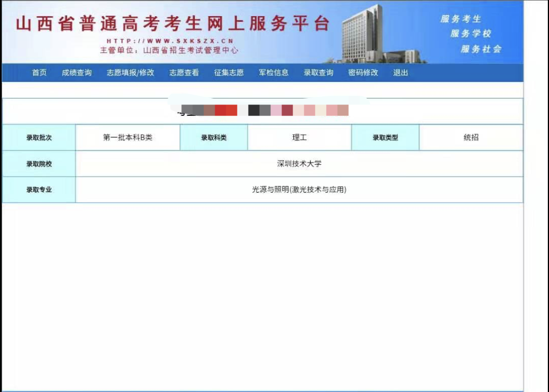Click the 录取专业 header cell
Screen dimensions: 549x392
point(39,190)
